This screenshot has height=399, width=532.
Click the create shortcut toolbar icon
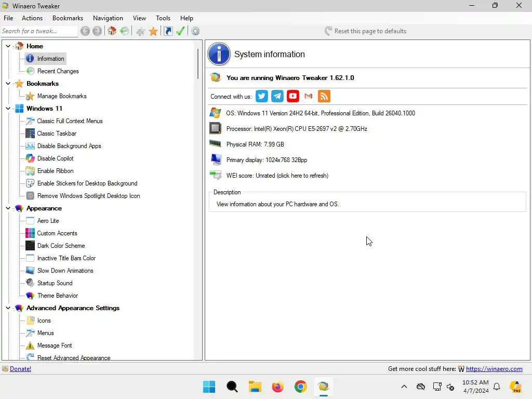click(168, 31)
